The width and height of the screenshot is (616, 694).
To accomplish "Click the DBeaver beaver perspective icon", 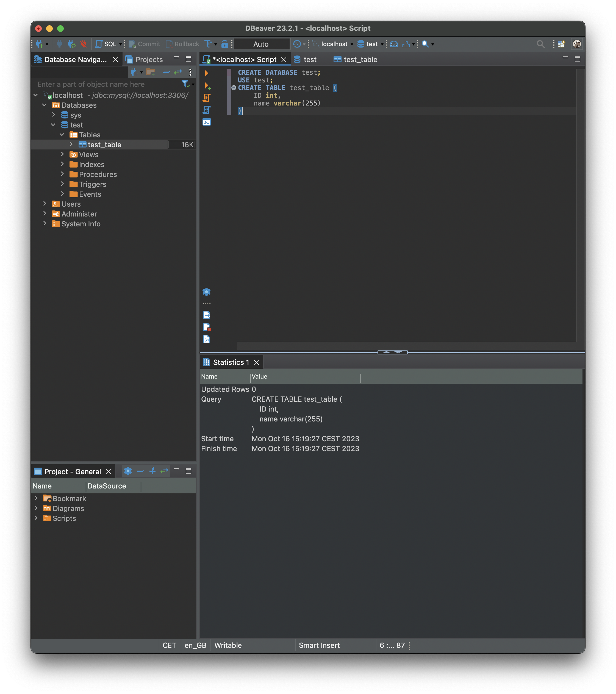I will (x=577, y=44).
